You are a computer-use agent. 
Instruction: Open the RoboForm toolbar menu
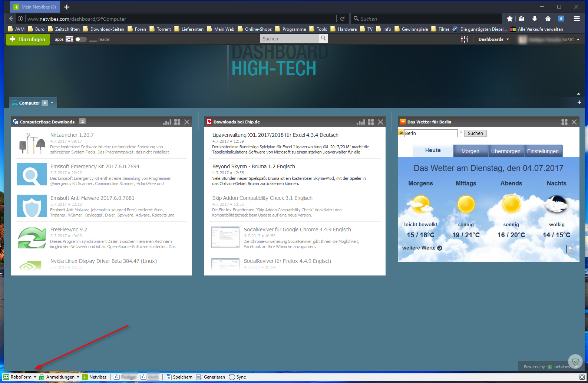20,377
